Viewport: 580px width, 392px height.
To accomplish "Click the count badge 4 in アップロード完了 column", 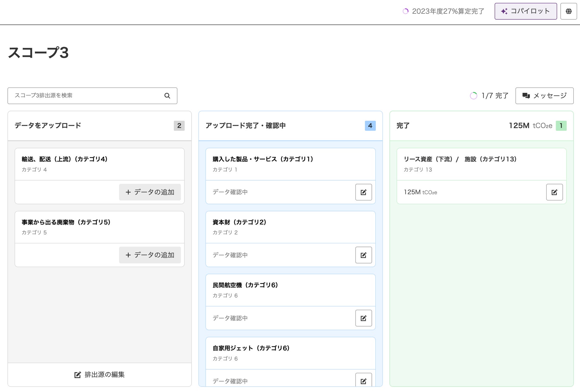I will [x=370, y=126].
